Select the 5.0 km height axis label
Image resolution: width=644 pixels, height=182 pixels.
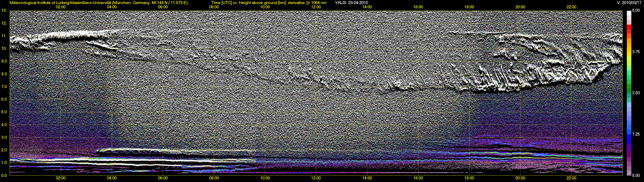point(4,112)
